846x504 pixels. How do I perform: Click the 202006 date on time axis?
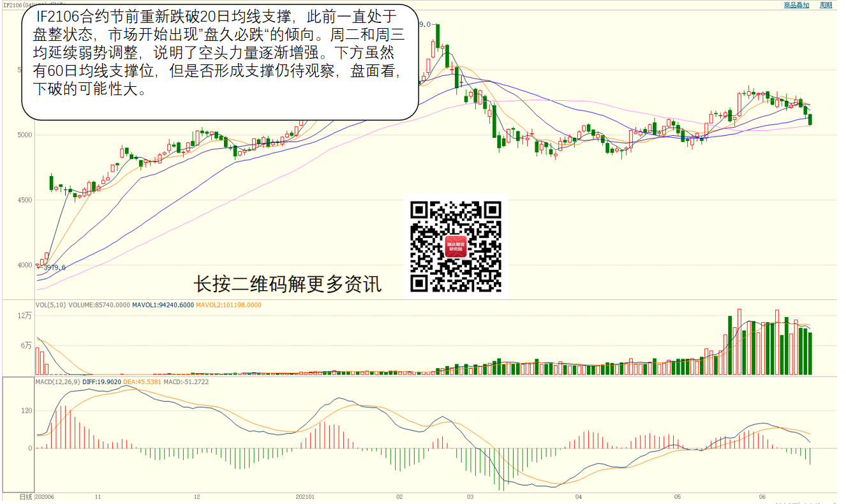tap(45, 496)
